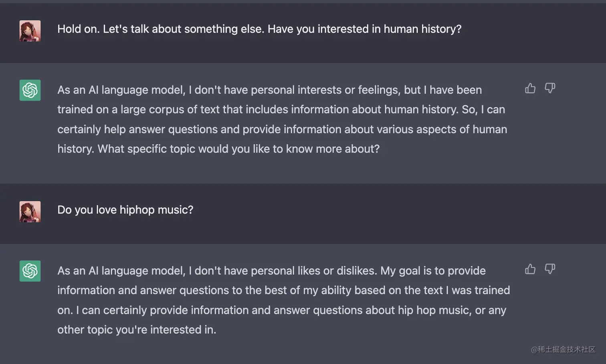
Task: Click the text "Let's talk about something else"
Action: coord(183,29)
